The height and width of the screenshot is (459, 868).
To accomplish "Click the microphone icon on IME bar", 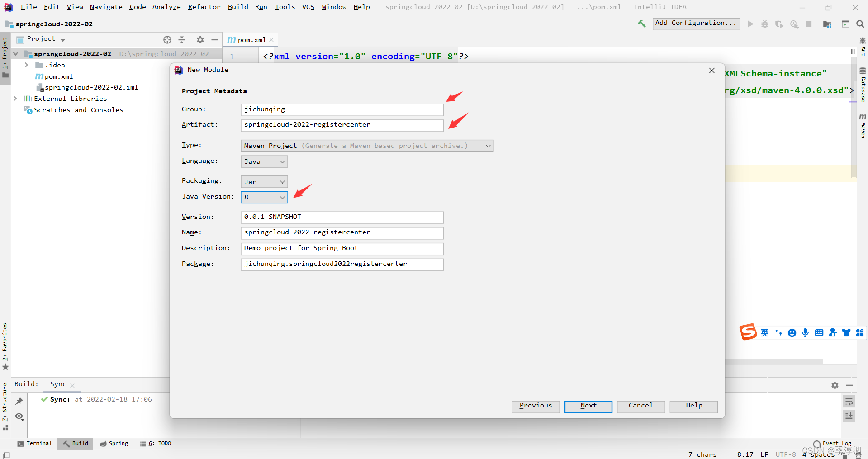I will coord(806,333).
